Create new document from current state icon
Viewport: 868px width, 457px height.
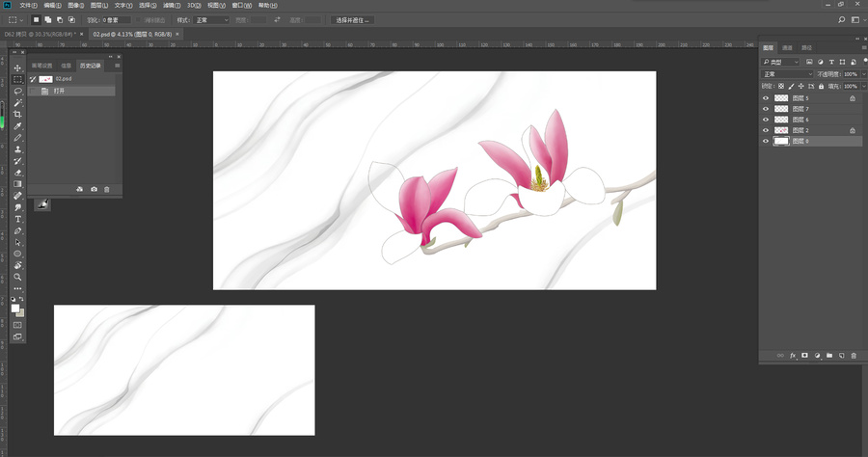coord(80,189)
